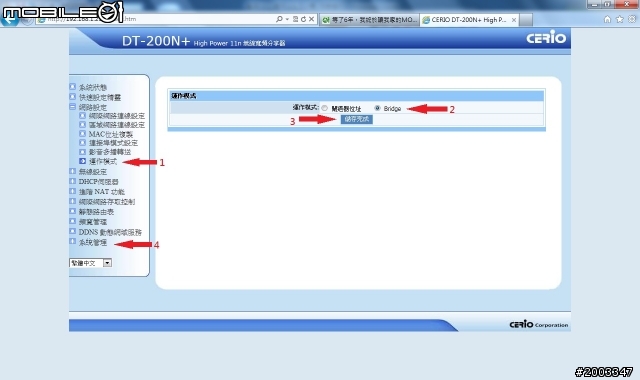Click the icon beside 系統狀態
The image size is (640, 380).
click(73, 87)
